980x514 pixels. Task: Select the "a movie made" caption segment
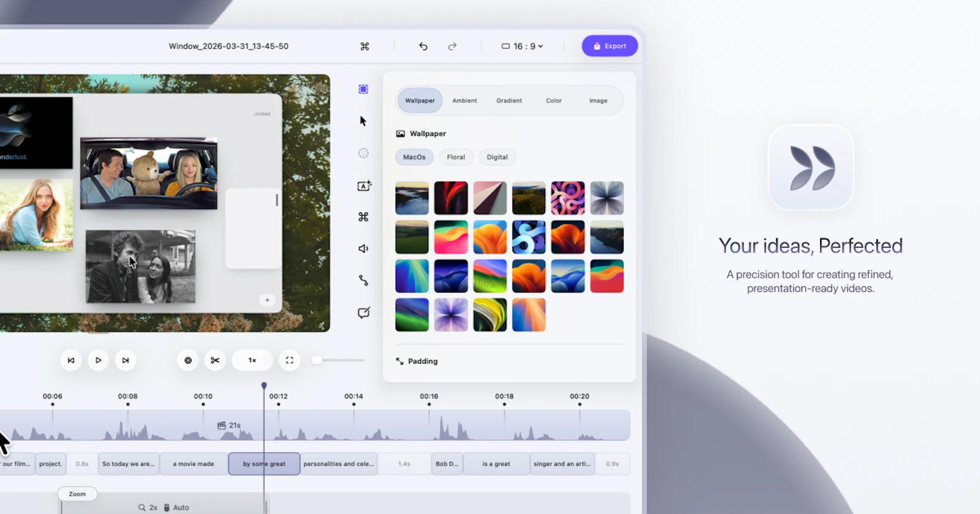[x=194, y=464]
